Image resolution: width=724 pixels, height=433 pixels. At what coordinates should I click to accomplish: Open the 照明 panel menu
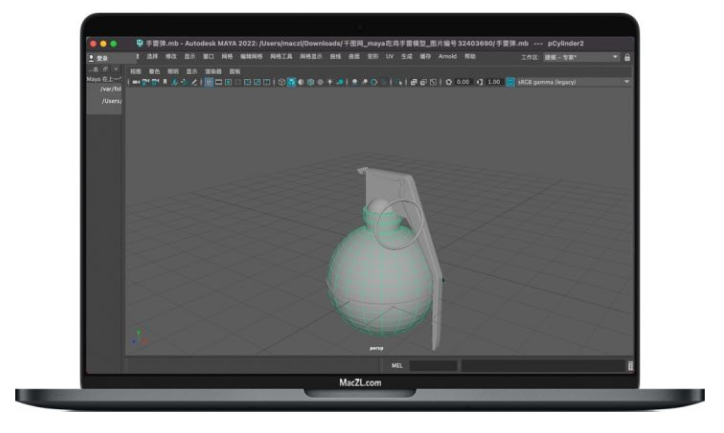point(173,72)
